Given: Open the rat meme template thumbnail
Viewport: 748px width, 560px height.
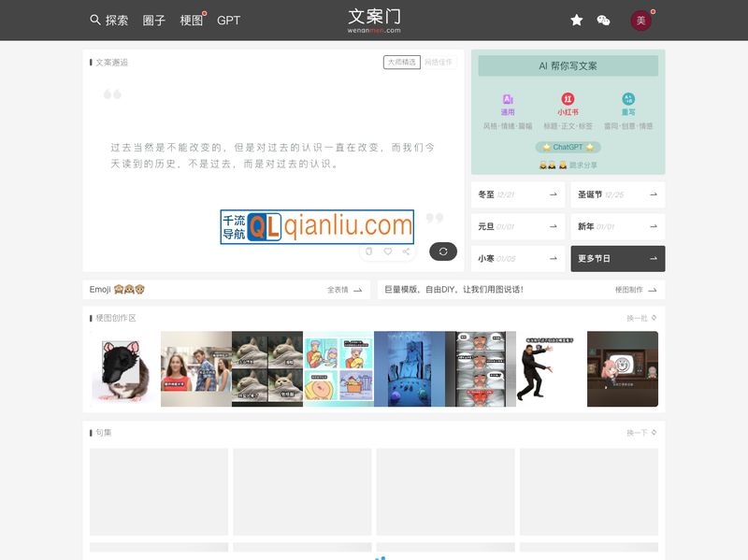Looking at the screenshot, I should coord(125,369).
